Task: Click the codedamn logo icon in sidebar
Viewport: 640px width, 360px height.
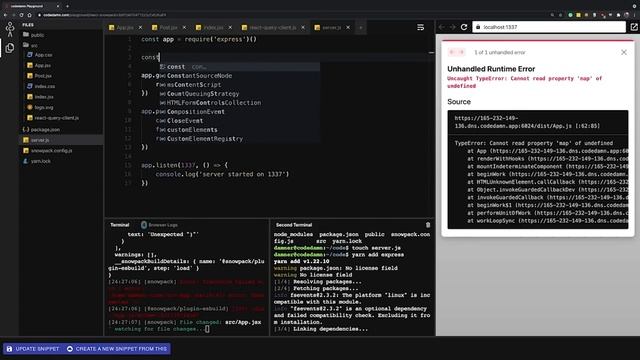Action: click(x=10, y=29)
